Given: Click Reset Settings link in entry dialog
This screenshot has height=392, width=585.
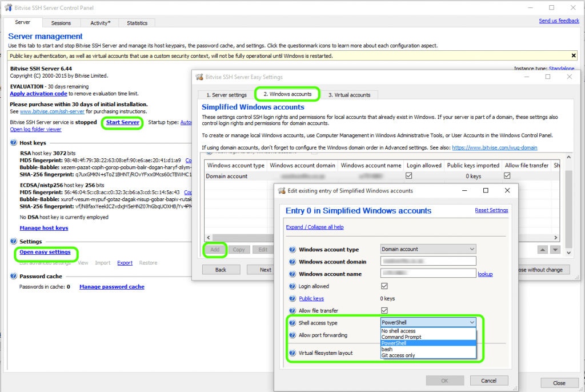Looking at the screenshot, I should 491,210.
